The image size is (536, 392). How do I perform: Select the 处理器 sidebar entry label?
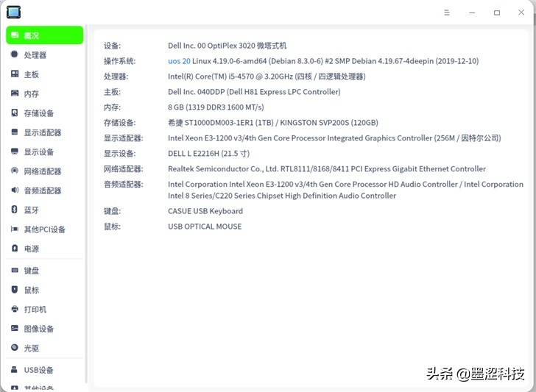pos(35,55)
